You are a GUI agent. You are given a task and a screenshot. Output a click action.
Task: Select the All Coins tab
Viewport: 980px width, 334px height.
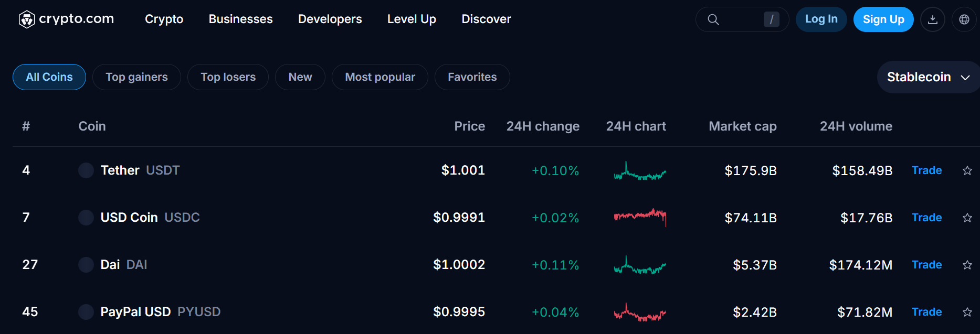point(49,77)
